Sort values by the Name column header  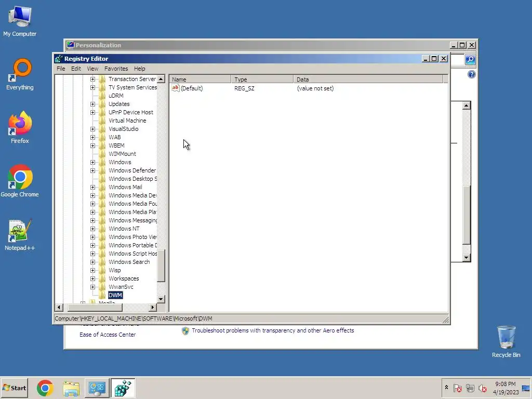(x=200, y=79)
